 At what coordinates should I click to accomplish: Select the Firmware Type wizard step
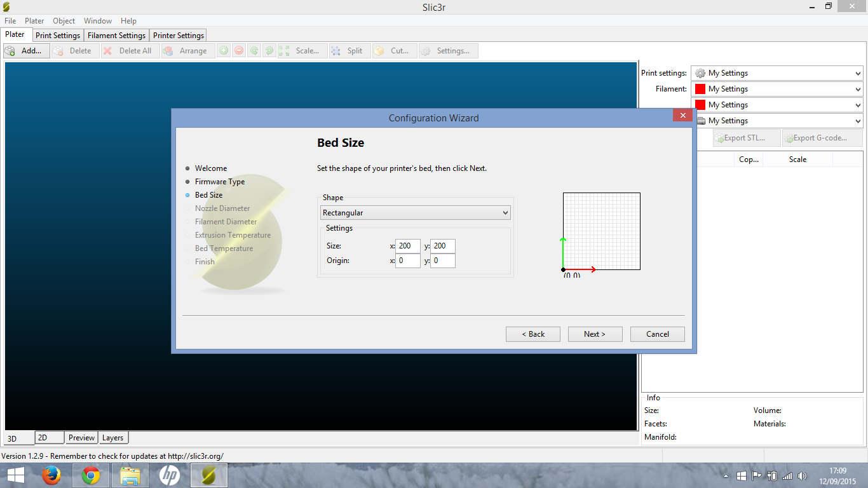[220, 182]
